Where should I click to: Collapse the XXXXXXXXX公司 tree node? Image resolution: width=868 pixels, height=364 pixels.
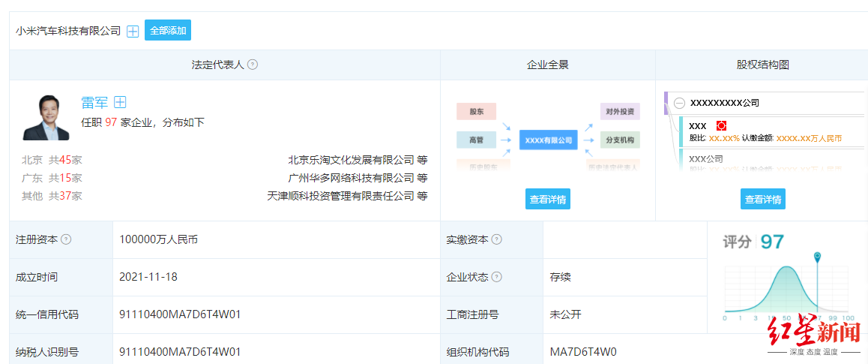tap(679, 103)
